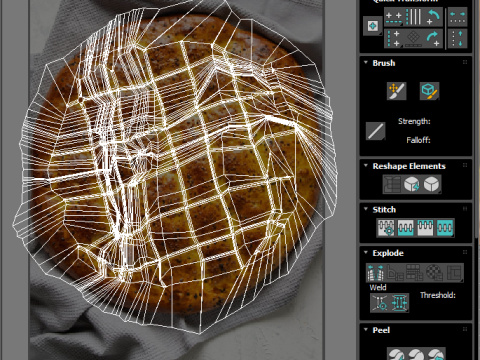480x360 pixels.
Task: Click the Break icon in Explode
Action: click(375, 273)
